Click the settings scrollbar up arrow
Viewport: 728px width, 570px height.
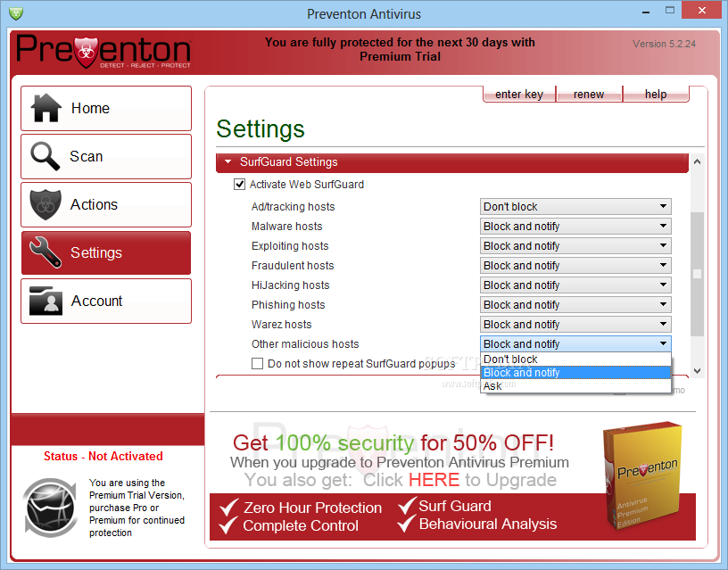pyautogui.click(x=697, y=161)
